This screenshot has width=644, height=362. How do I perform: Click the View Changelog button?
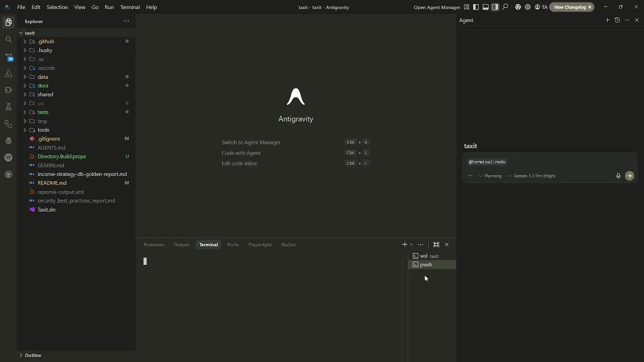coord(570,7)
